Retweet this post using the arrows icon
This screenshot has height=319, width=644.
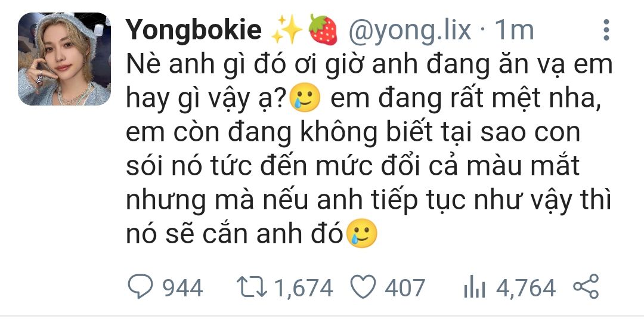[252, 287]
